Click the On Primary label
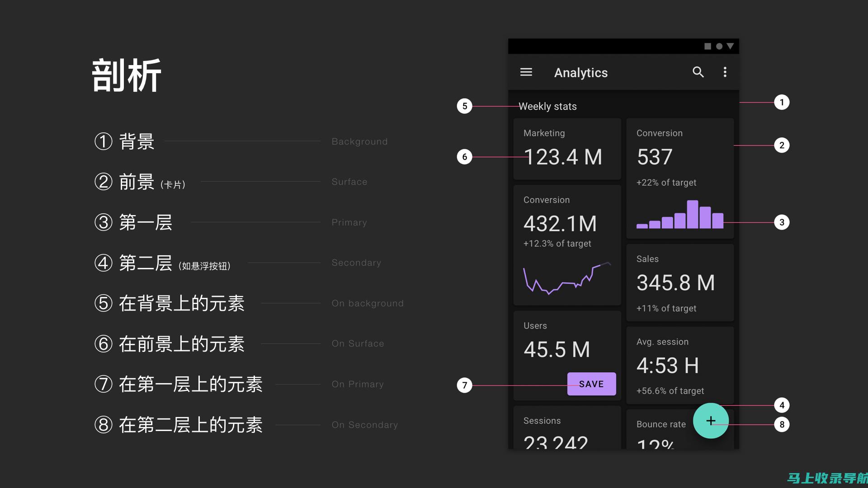The image size is (868, 488). [358, 384]
